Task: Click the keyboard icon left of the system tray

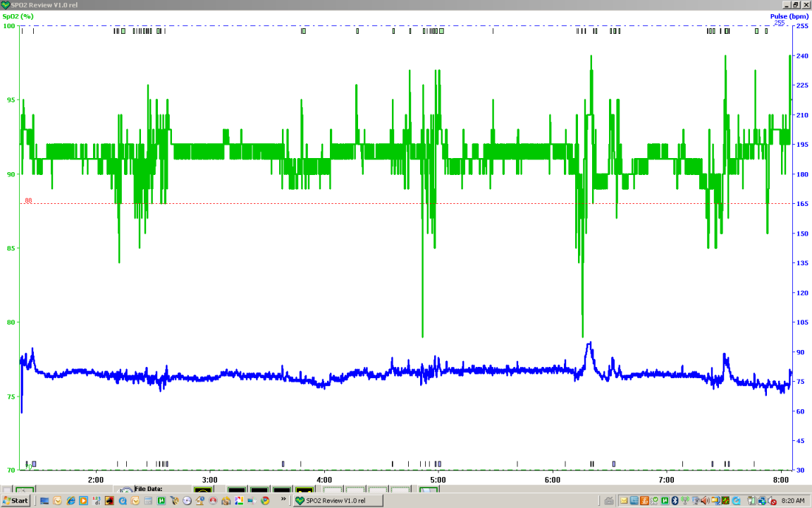Action: pyautogui.click(x=608, y=500)
